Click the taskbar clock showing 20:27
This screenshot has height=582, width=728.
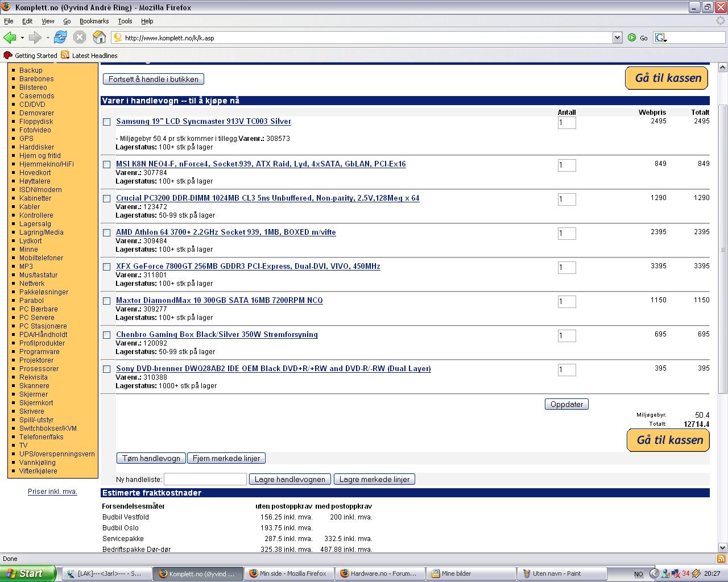712,574
